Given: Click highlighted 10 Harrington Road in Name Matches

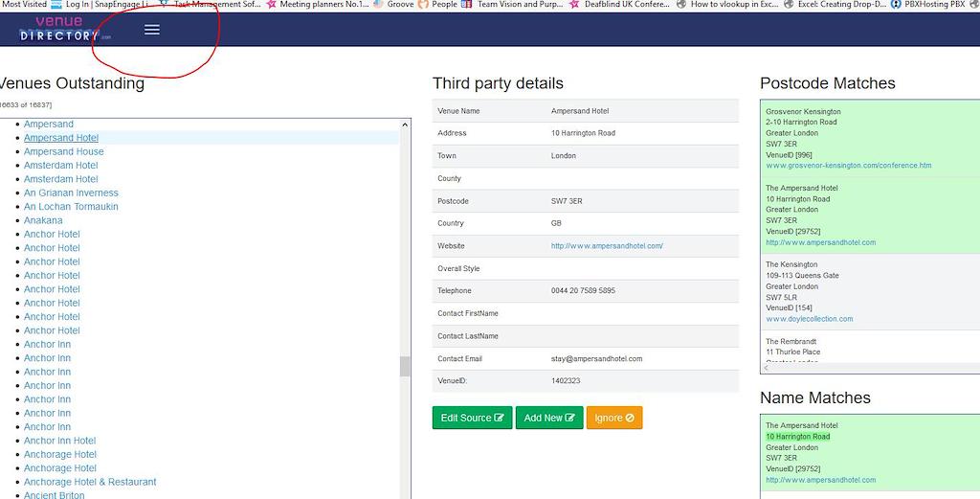Looking at the screenshot, I should pyautogui.click(x=798, y=436).
